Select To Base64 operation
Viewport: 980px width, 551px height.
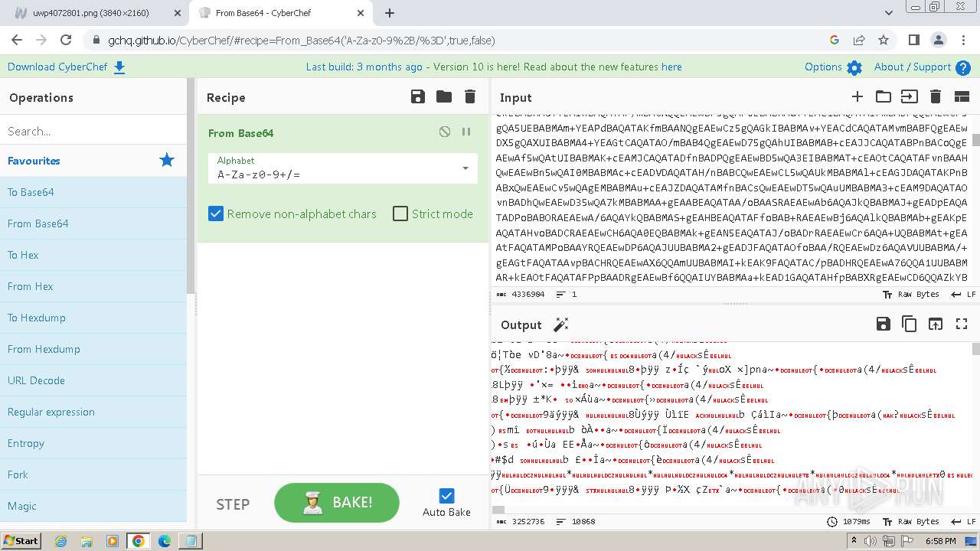click(93, 192)
